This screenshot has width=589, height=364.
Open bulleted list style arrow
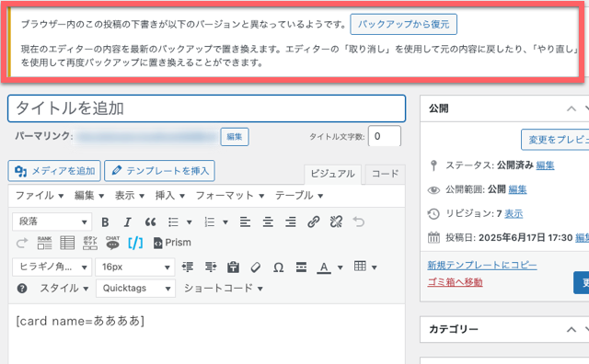tap(190, 222)
